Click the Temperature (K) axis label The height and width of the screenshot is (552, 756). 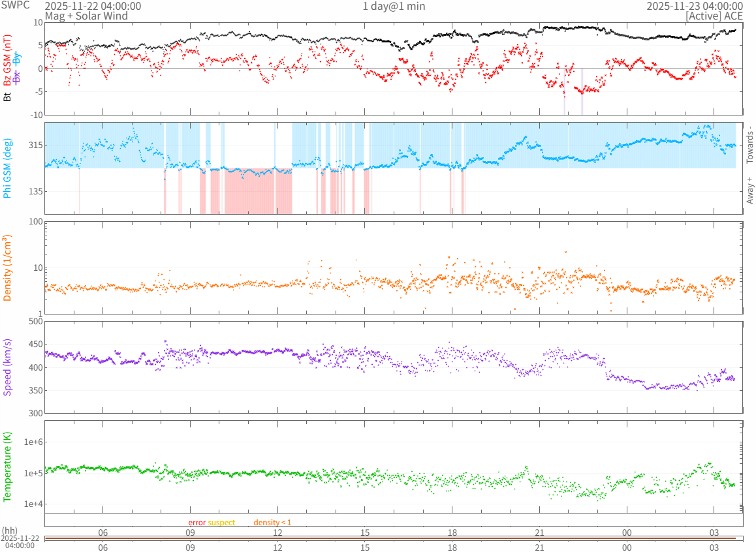[7, 467]
